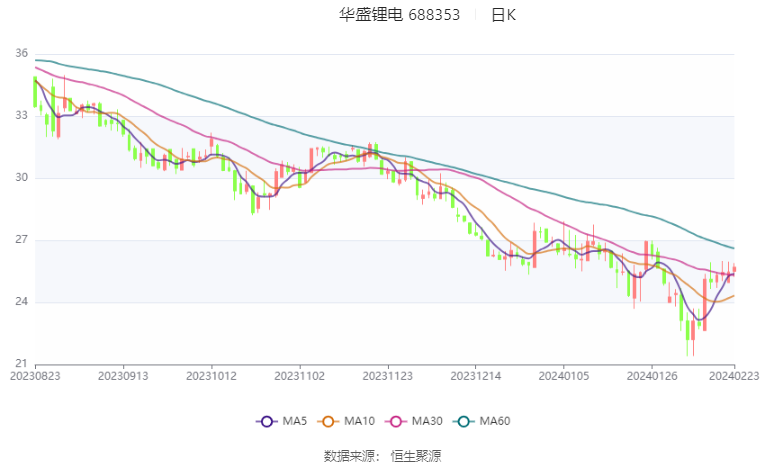Click the 20231214 date axis label

point(476,376)
